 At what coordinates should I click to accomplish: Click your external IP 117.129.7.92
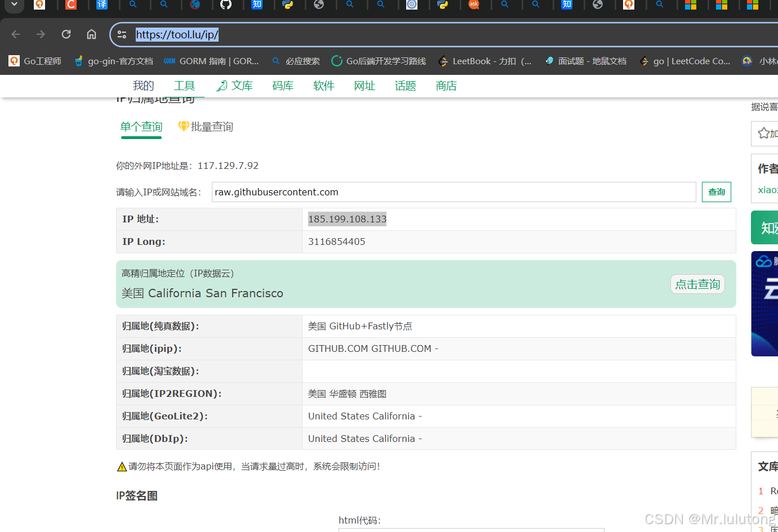(228, 166)
